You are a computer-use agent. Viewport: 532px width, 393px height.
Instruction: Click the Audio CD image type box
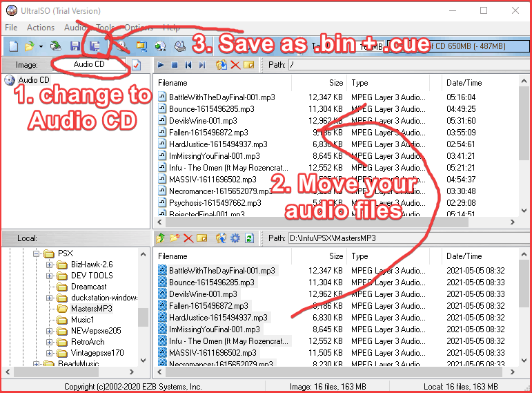click(x=89, y=64)
